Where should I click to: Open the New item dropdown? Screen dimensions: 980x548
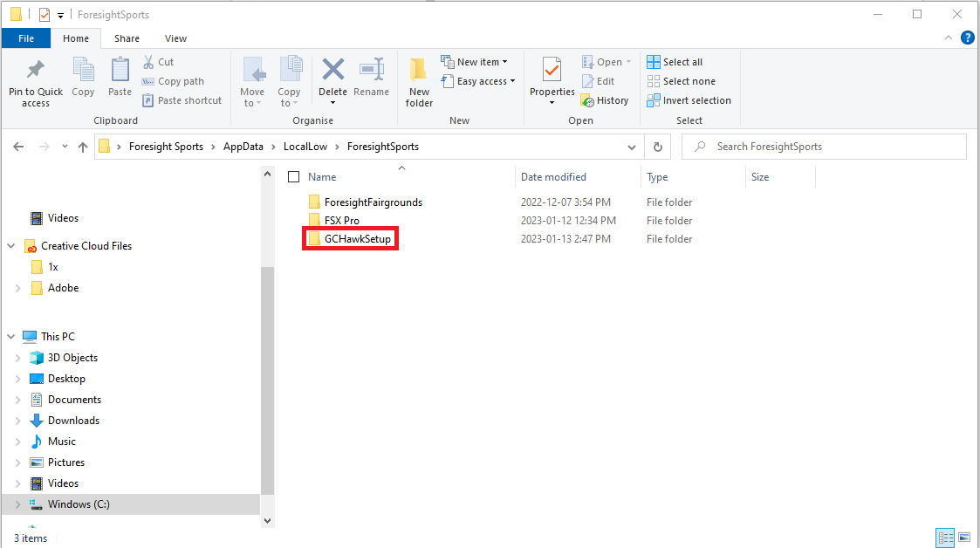tap(475, 62)
